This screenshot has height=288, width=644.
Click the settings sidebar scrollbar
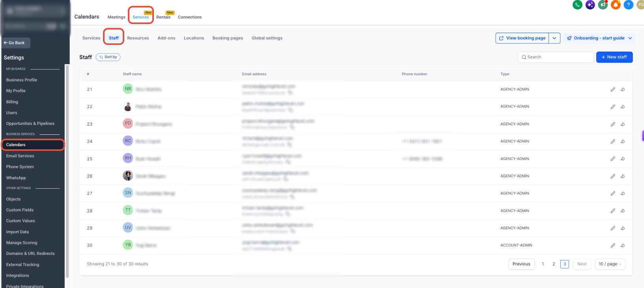click(x=67, y=171)
